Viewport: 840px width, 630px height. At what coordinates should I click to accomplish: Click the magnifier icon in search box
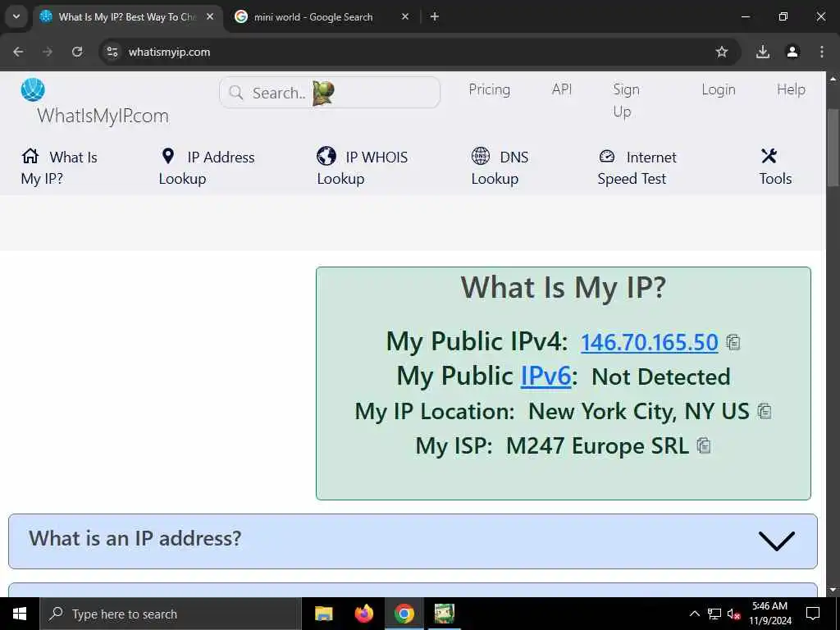click(x=236, y=93)
